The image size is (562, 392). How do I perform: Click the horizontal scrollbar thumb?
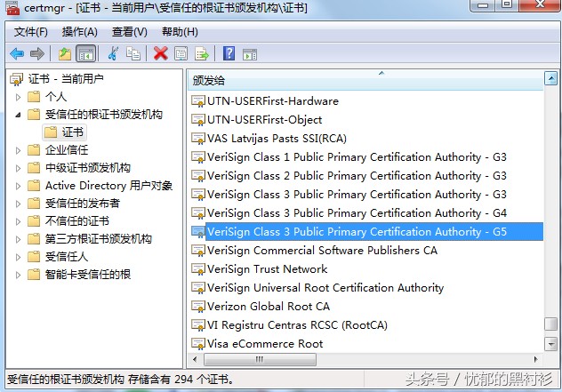(x=260, y=359)
